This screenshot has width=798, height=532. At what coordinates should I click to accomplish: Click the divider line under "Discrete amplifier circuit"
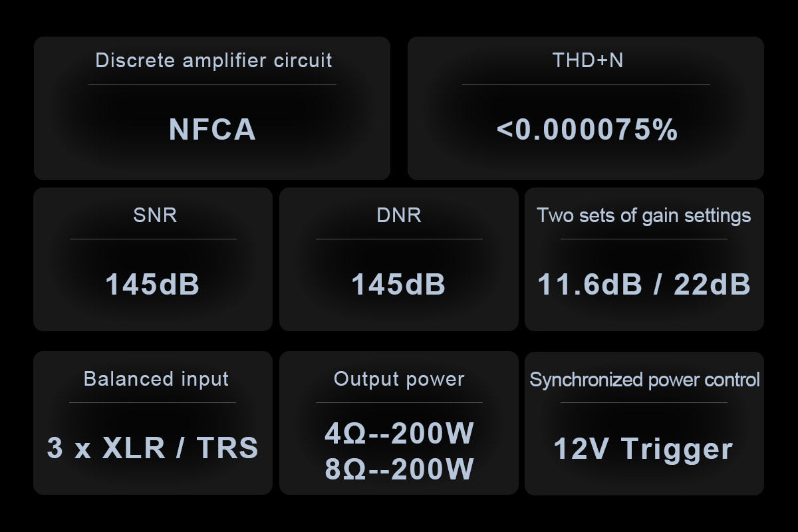click(212, 84)
